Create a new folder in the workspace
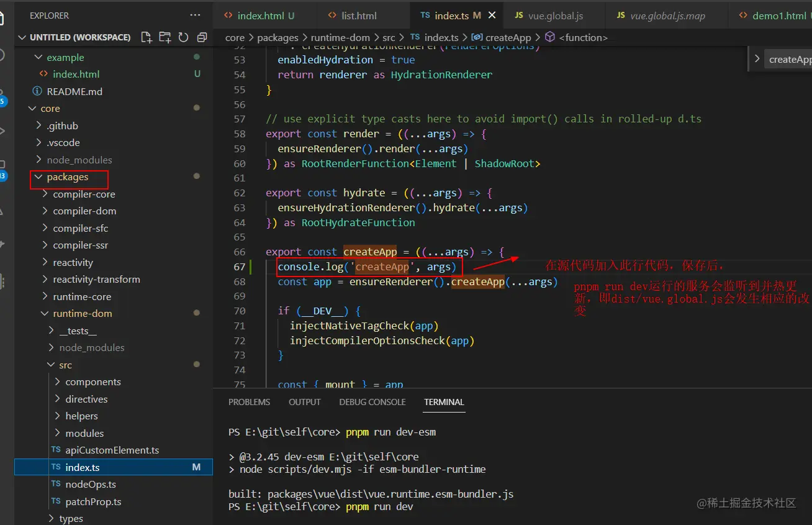 coord(165,37)
